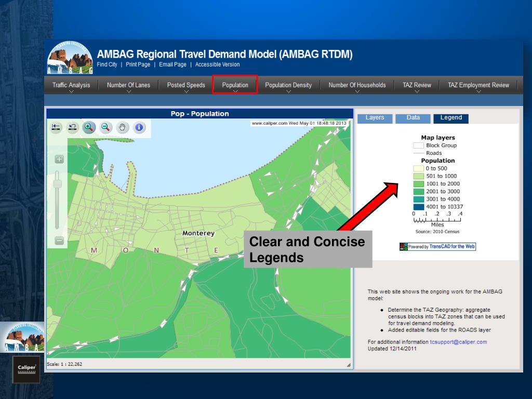Click the TransCAD for the Web badge
This screenshot has height=399, width=532.
pyautogui.click(x=437, y=247)
